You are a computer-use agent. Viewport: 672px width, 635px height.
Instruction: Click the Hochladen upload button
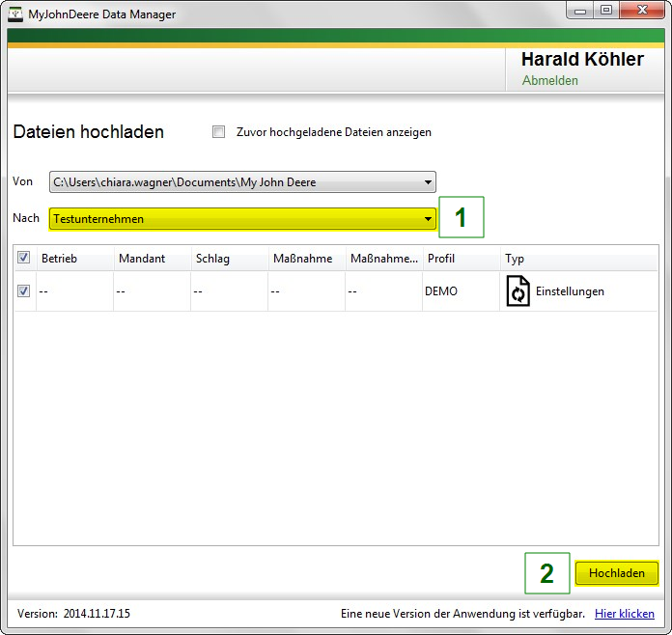(x=617, y=573)
